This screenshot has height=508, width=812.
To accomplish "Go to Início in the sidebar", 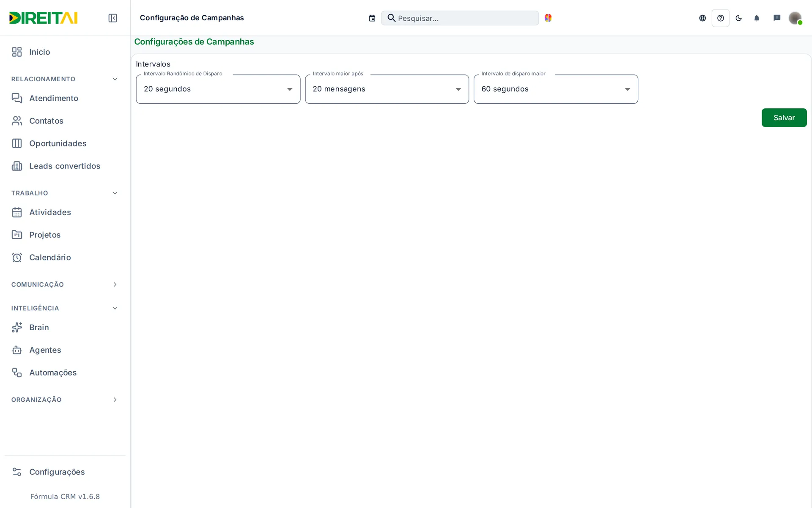I will click(x=65, y=52).
